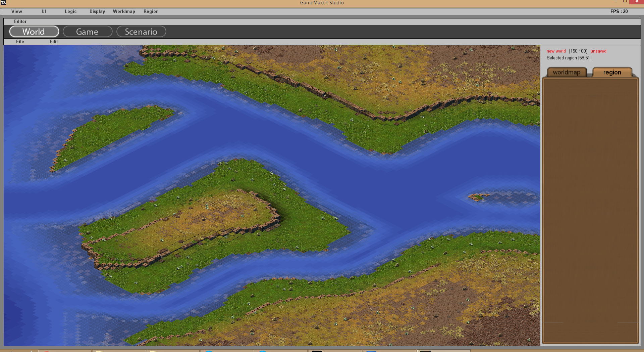Screen dimensions: 644x352
Task: Switch to the worldmap tab
Action: [x=567, y=72]
